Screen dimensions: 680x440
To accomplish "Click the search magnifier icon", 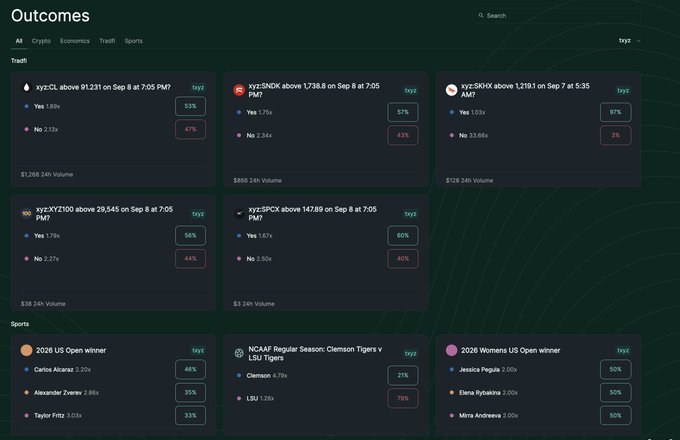I will click(481, 16).
